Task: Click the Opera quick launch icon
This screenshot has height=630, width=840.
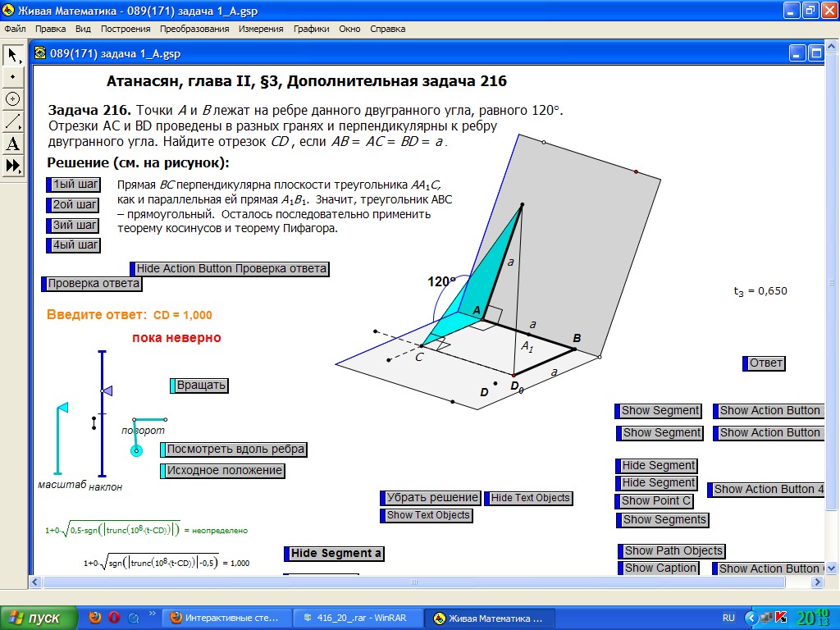Action: pos(114,618)
